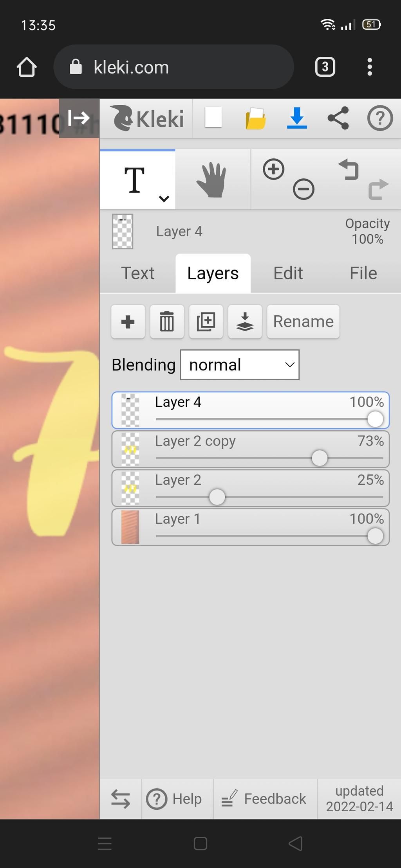Delete the selected layer with trash icon

coord(167,322)
